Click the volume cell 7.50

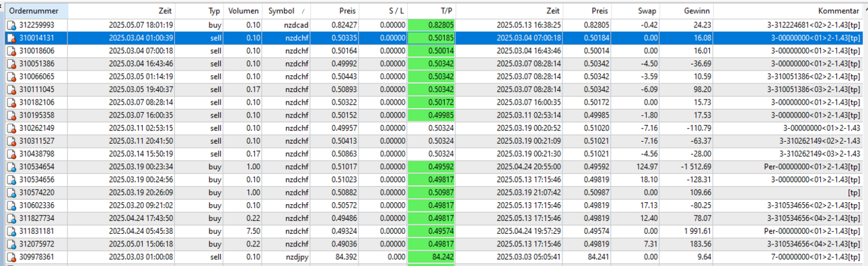pos(253,231)
